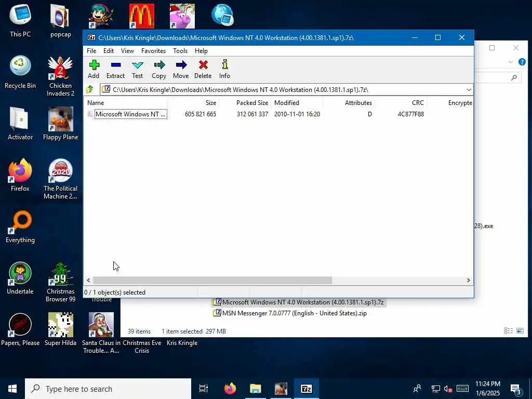Select the McDonald's logo desktop icon
Screen dimensions: 532x399
tap(142, 16)
